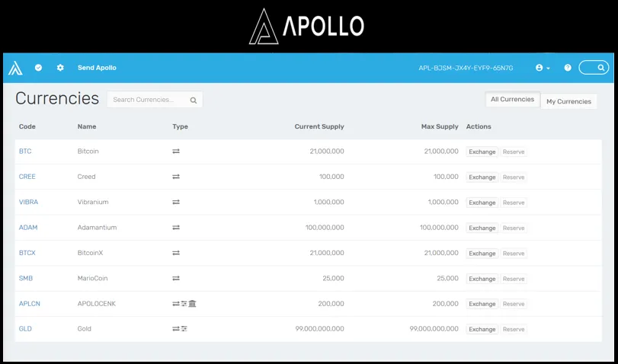Image resolution: width=618 pixels, height=364 pixels.
Task: Click exchangeable type icon in Bitcoin row
Action: pos(176,152)
